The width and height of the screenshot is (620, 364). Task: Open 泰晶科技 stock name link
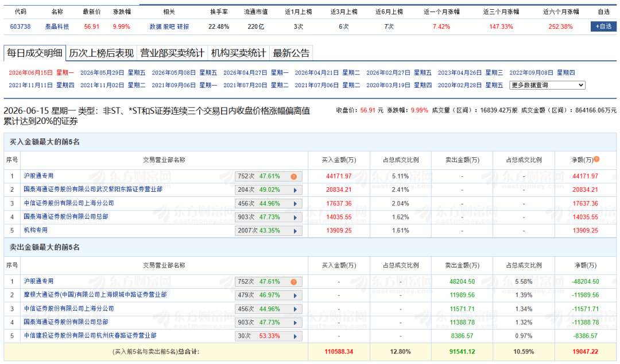pyautogui.click(x=57, y=26)
